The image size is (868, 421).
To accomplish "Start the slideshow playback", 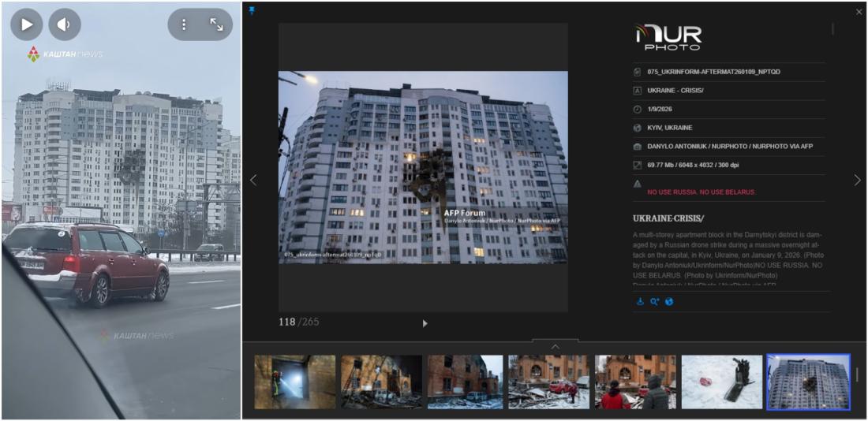I will 425,323.
